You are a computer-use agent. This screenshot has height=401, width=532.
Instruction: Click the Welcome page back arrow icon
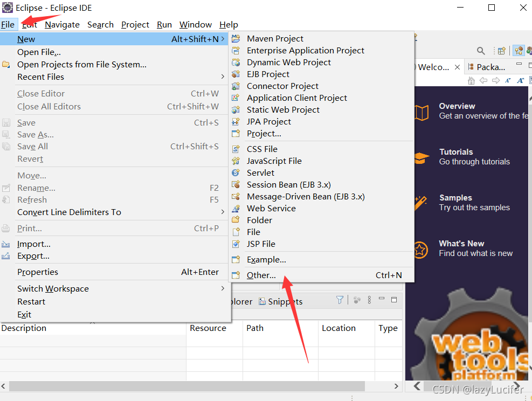pyautogui.click(x=483, y=80)
